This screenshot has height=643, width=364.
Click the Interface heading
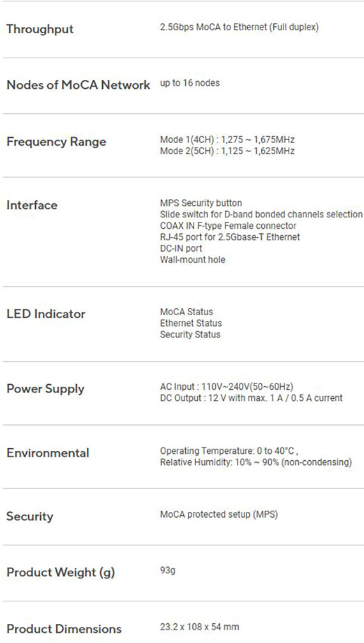tap(31, 205)
